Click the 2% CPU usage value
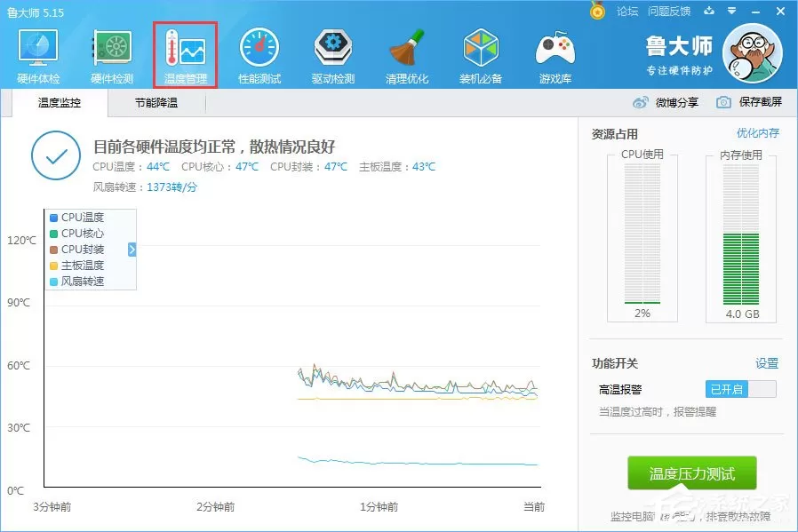 pyautogui.click(x=642, y=314)
